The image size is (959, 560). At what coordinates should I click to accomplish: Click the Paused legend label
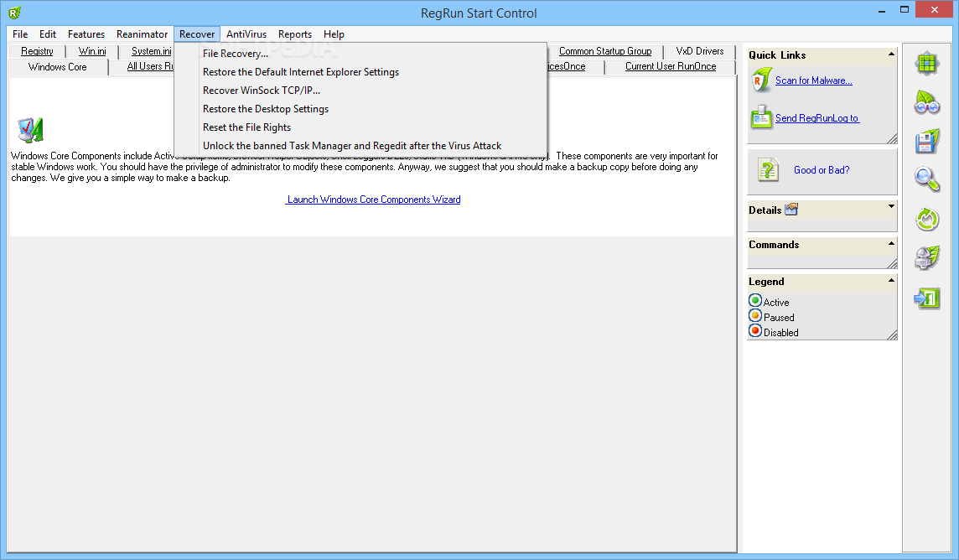point(779,317)
